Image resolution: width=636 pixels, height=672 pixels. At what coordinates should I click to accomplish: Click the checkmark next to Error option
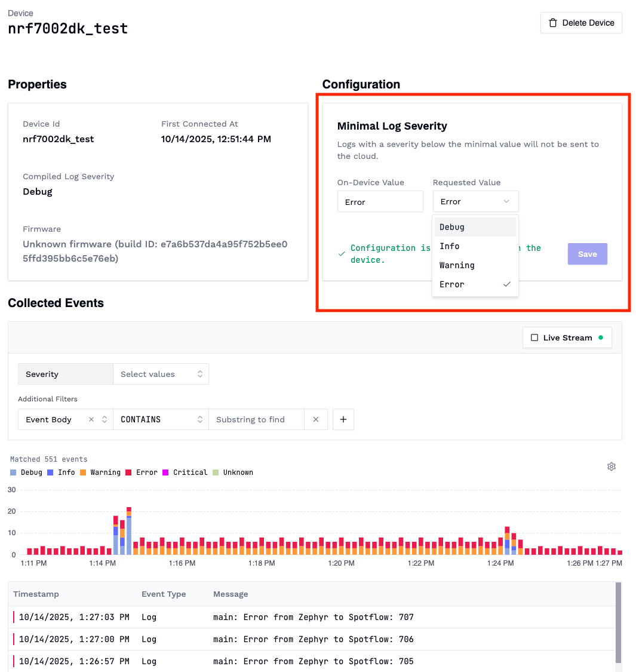click(507, 284)
